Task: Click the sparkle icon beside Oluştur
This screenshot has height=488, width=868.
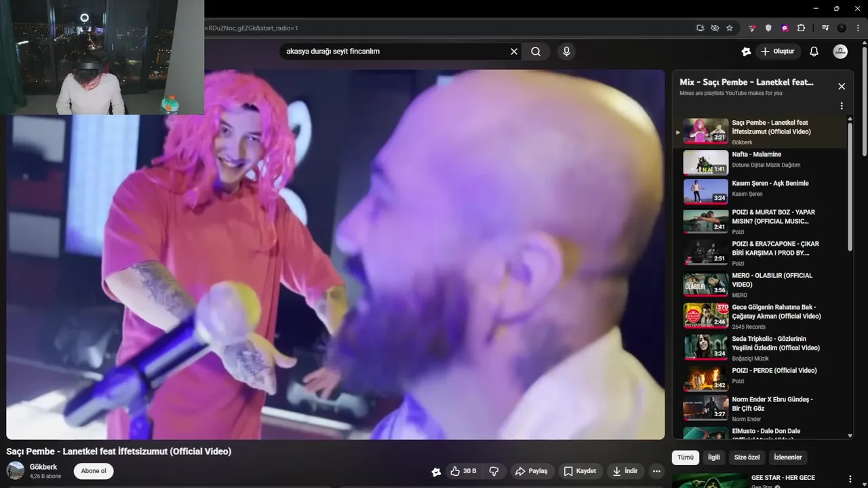Action: click(x=746, y=52)
